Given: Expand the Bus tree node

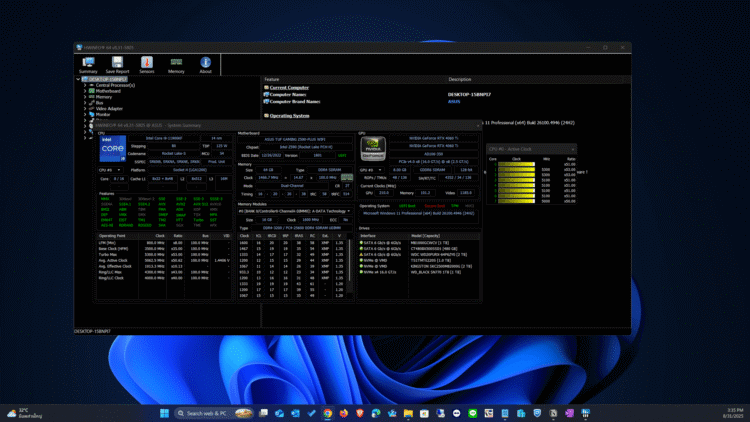Looking at the screenshot, I should [85, 103].
